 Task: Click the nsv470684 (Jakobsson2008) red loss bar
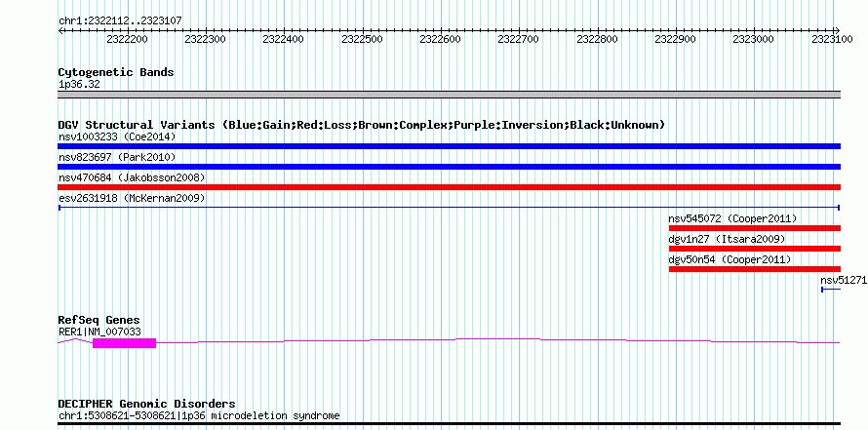(449, 187)
